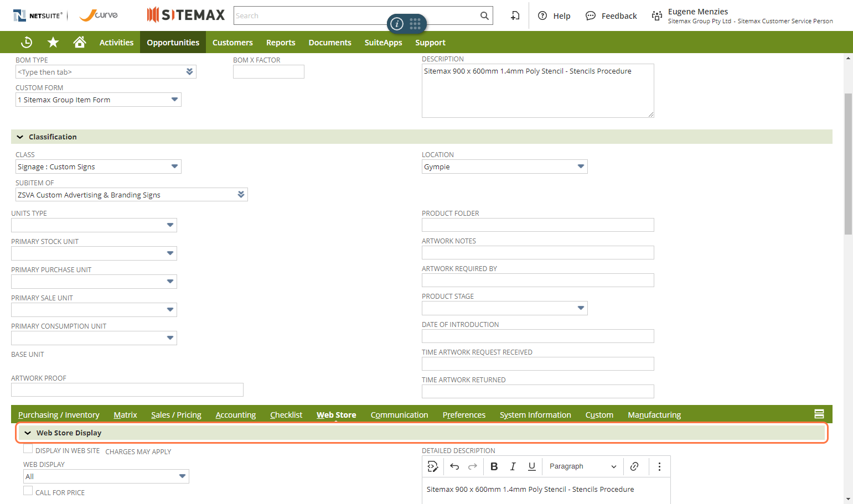
Task: Collapse the Classification section
Action: [x=20, y=137]
